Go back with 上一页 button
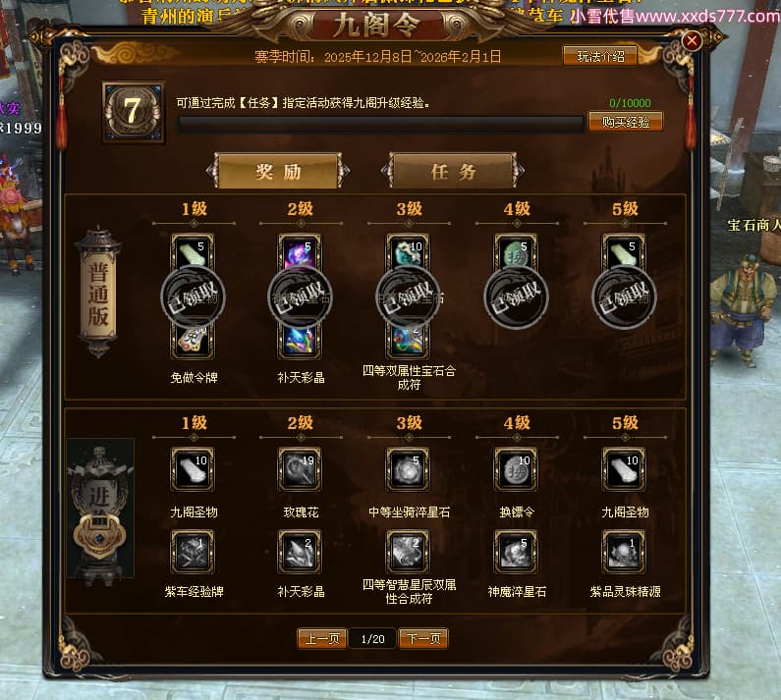This screenshot has width=781, height=700. tap(322, 638)
